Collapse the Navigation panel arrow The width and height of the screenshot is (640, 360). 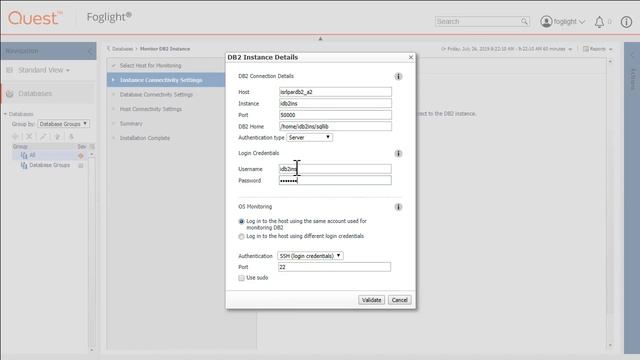[x=90, y=51]
